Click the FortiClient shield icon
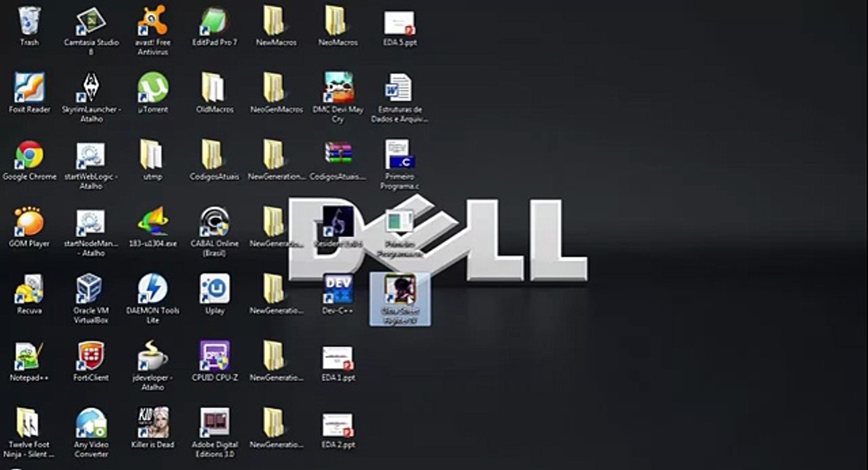 pos(91,362)
